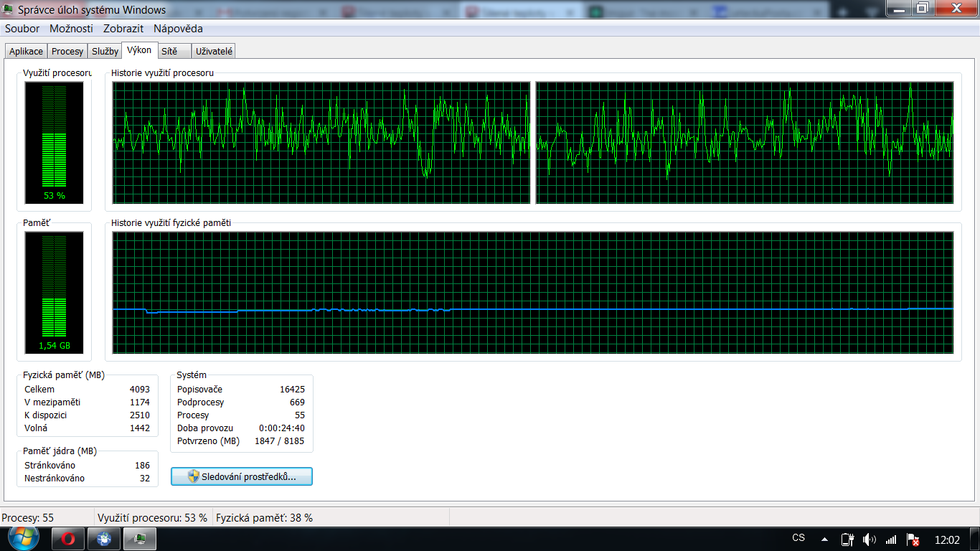Click the K dispozici label
This screenshot has width=980, height=551.
(x=46, y=415)
